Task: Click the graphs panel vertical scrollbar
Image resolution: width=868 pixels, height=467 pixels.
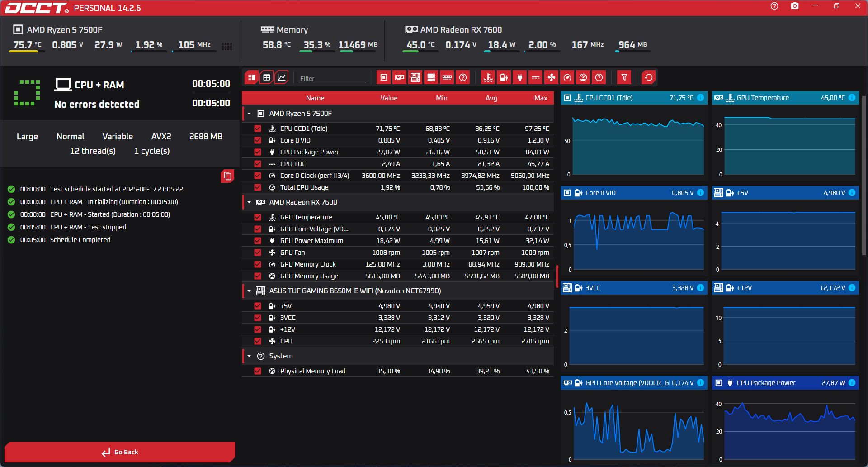Action: 864,176
